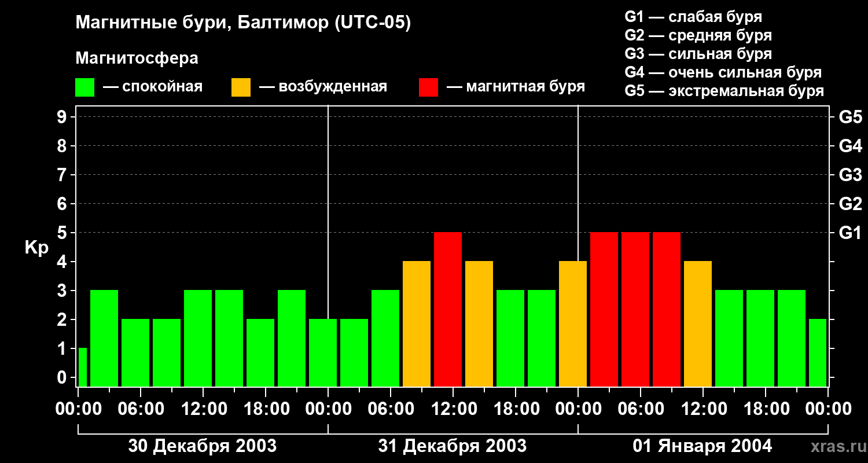Click the 'G1' label on the right axis
The image size is (868, 463).
(850, 233)
